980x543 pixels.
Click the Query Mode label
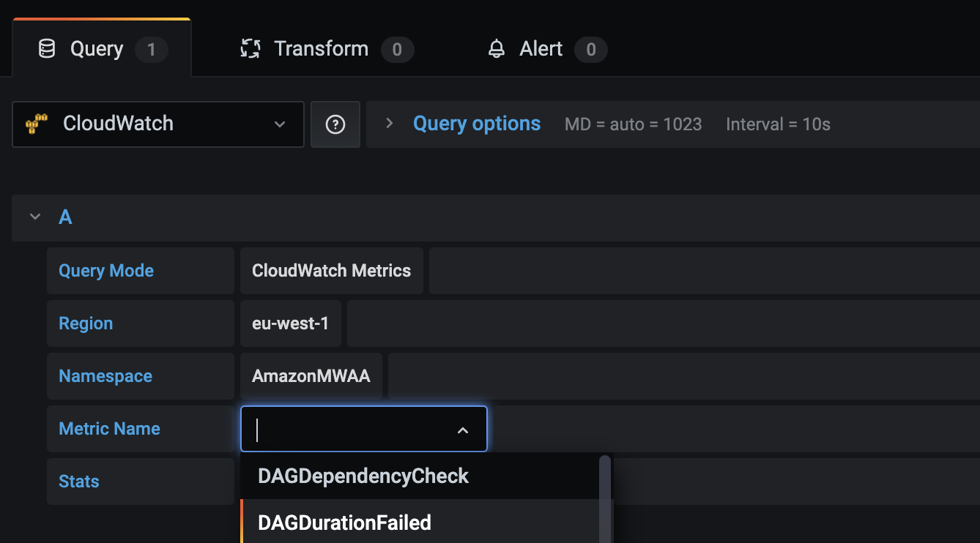coord(106,271)
